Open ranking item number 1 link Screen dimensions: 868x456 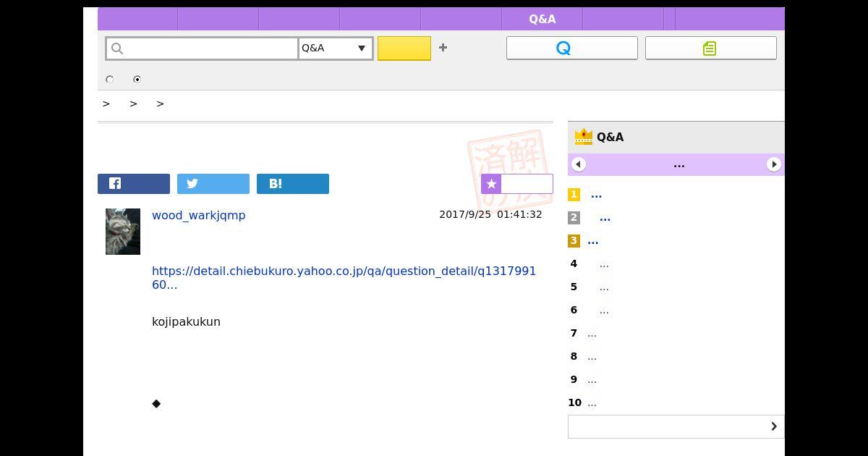pos(596,195)
